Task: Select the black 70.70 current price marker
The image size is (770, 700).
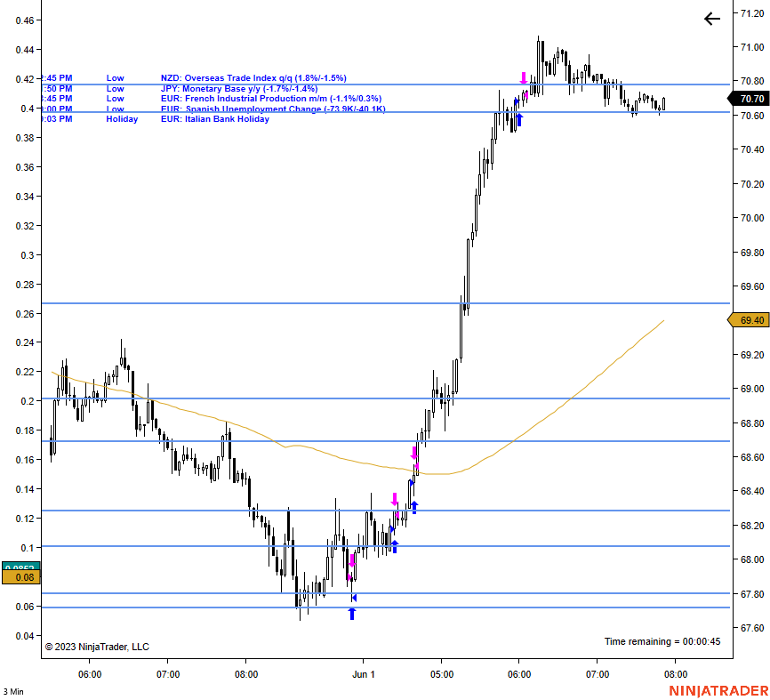Action: (x=749, y=99)
